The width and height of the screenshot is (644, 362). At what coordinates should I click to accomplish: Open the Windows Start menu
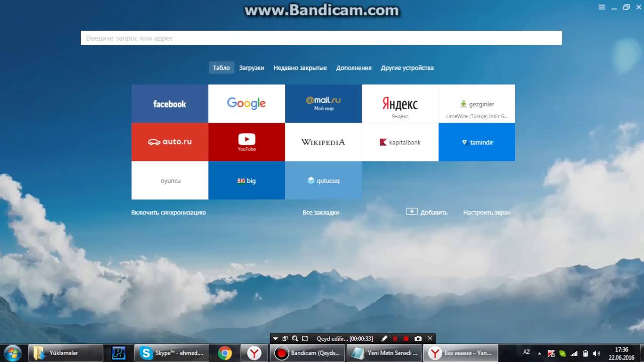pos(12,353)
